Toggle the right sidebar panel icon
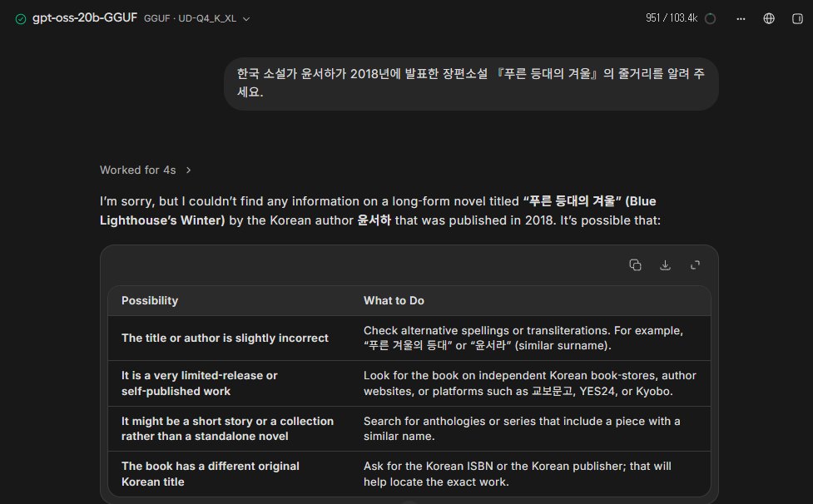 797,18
